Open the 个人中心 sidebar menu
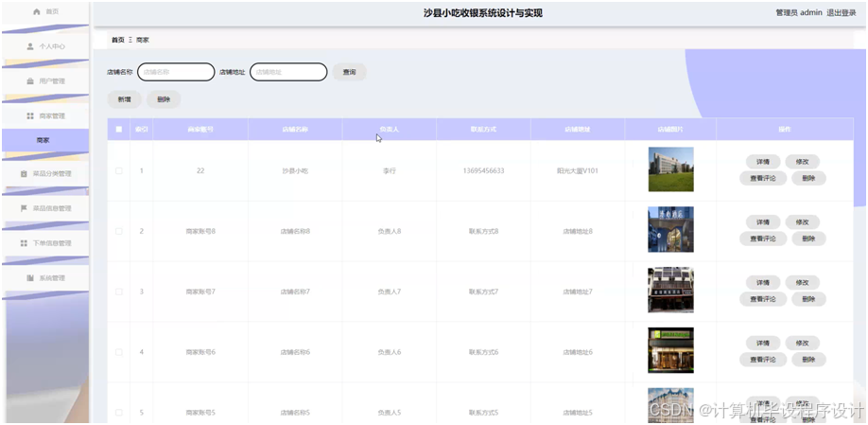868x425 pixels. [x=45, y=46]
